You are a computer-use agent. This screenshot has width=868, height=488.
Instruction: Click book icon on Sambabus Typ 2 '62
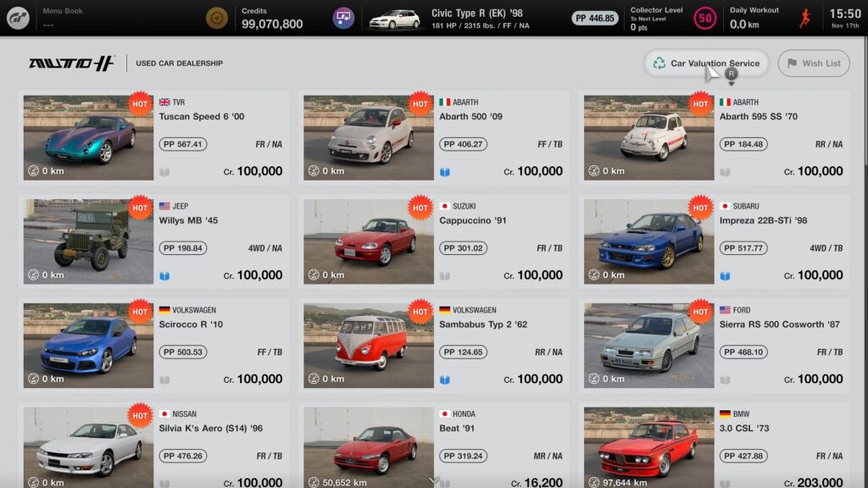pos(444,380)
